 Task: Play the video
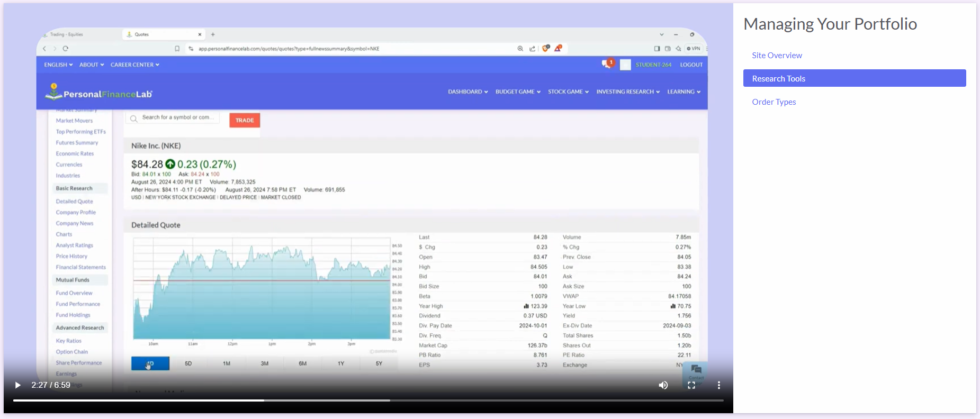click(17, 385)
